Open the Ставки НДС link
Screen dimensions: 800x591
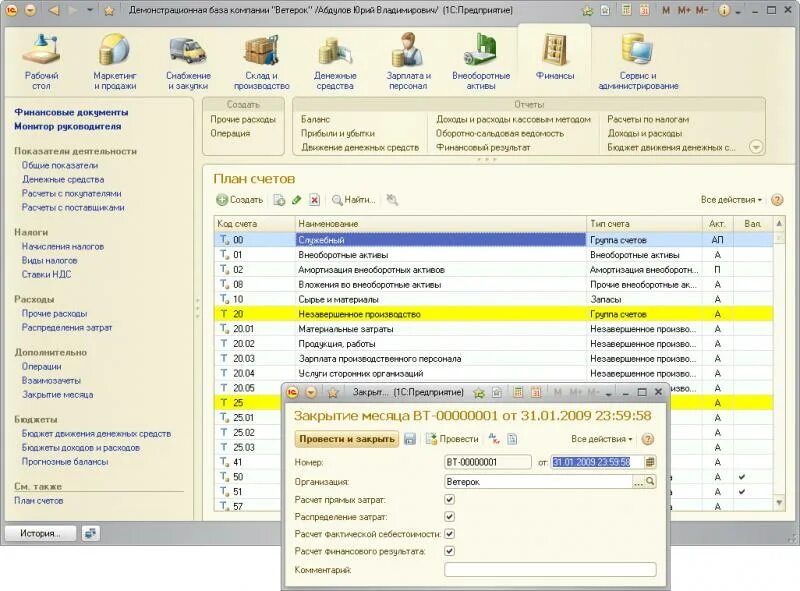pos(46,275)
